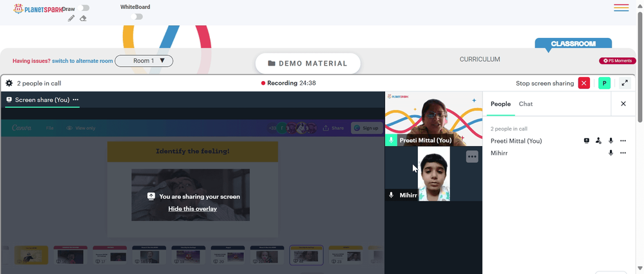The height and width of the screenshot is (274, 644).
Task: Open the Room 1 dropdown
Action: coord(144,60)
